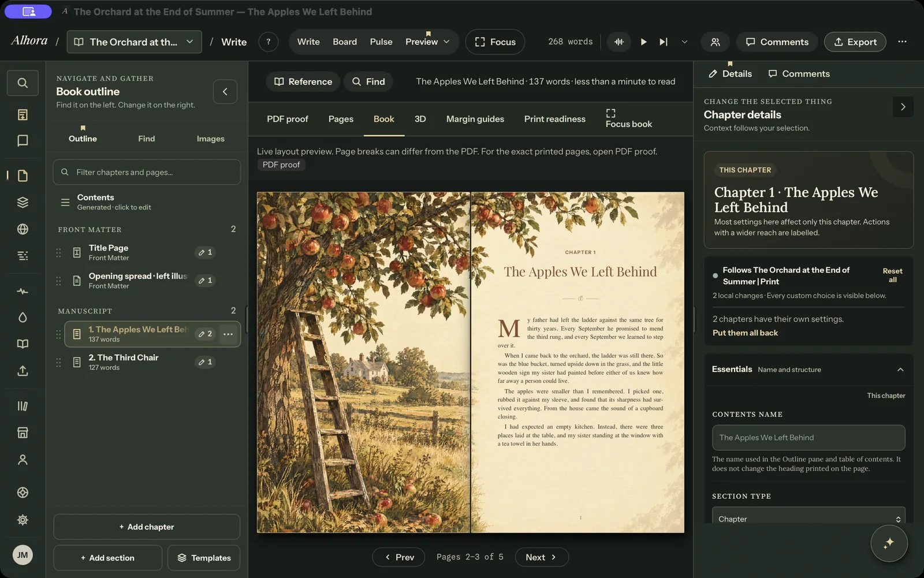Image resolution: width=924 pixels, height=578 pixels.
Task: Collapse the Essentials section
Action: (900, 370)
